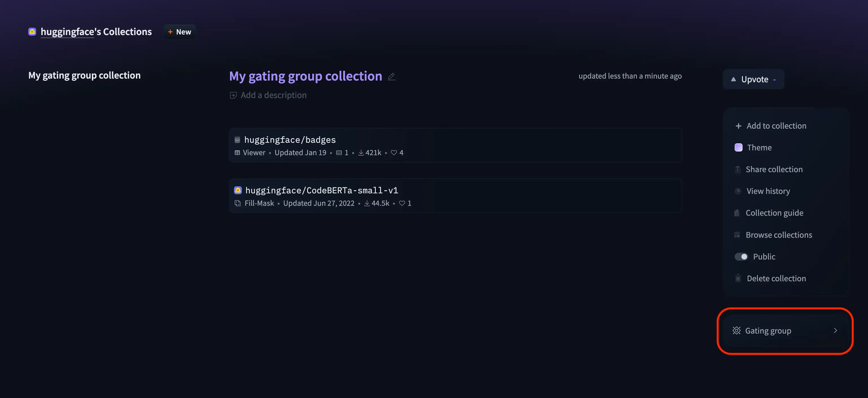The height and width of the screenshot is (398, 868).
Task: Click the plus icon beside Add a description
Action: click(x=233, y=95)
